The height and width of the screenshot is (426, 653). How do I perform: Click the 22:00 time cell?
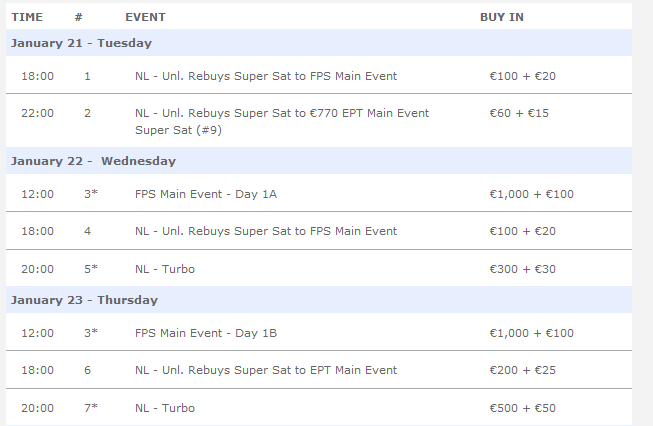(x=37, y=113)
